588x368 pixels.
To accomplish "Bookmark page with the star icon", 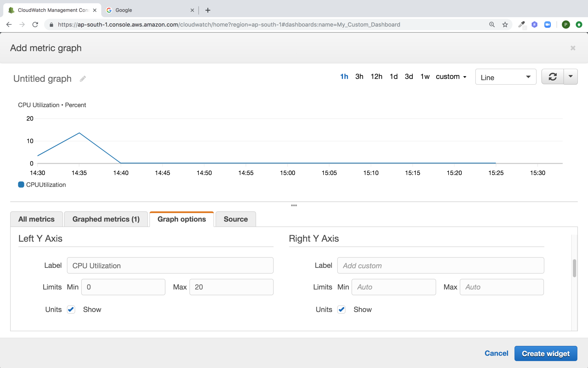I will click(x=505, y=25).
